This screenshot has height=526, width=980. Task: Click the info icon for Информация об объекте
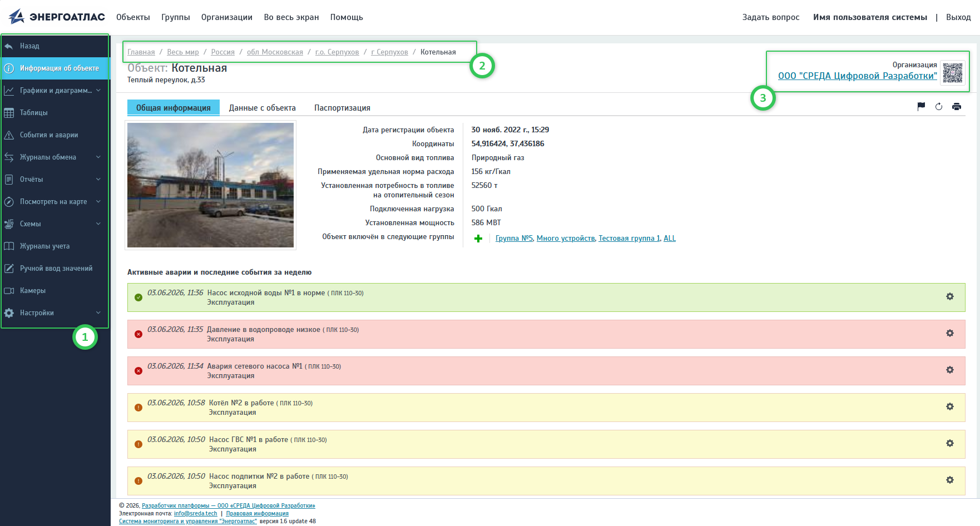pyautogui.click(x=9, y=68)
